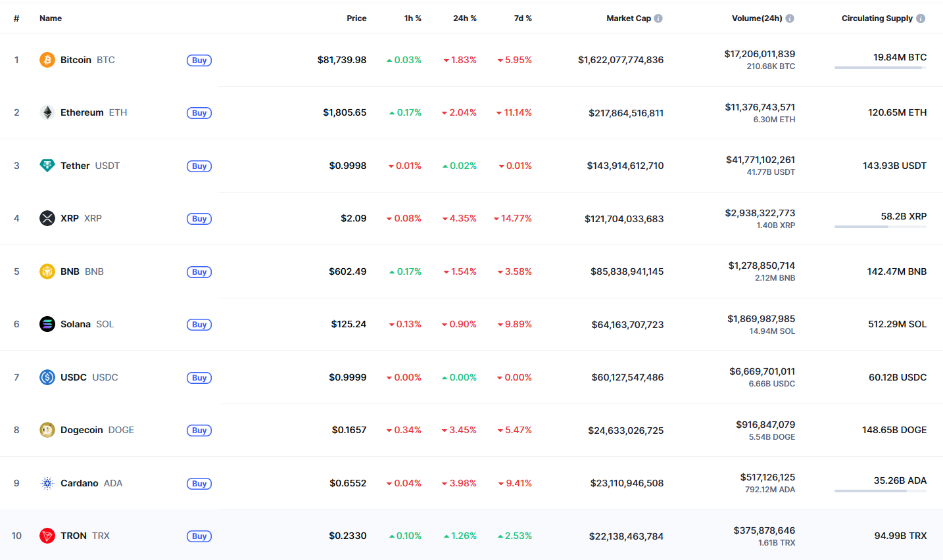Sort by the Name column header
Screen dimensions: 943x560
pos(51,18)
